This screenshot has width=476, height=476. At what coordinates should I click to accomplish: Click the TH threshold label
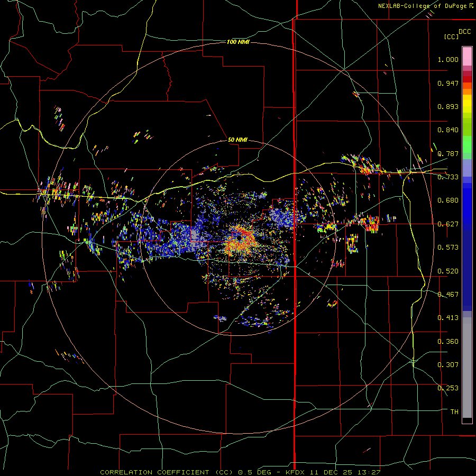(454, 412)
